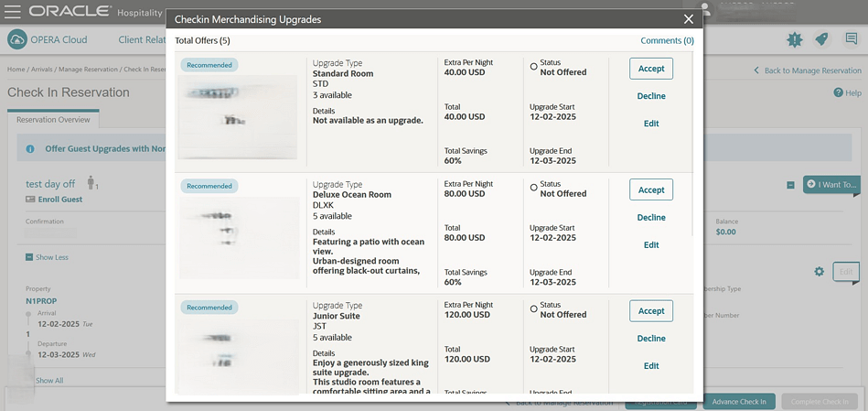
Task: Click the Junior Suite image thumbnail
Action: pos(237,355)
